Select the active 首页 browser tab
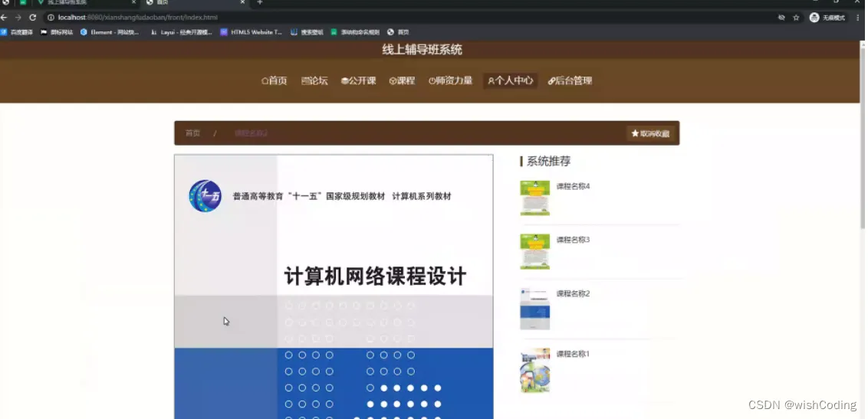Image resolution: width=868 pixels, height=419 pixels. tap(194, 3)
